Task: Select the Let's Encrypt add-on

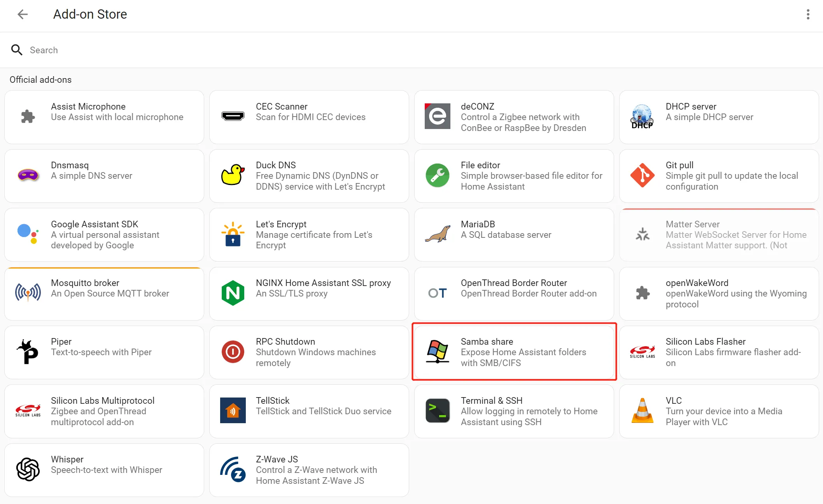Action: 309,235
